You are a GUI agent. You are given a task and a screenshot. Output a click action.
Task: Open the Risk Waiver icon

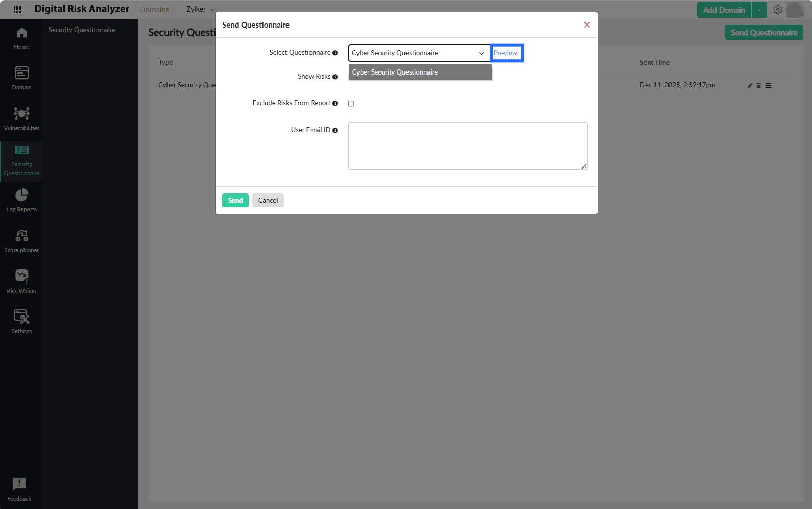coord(21,277)
